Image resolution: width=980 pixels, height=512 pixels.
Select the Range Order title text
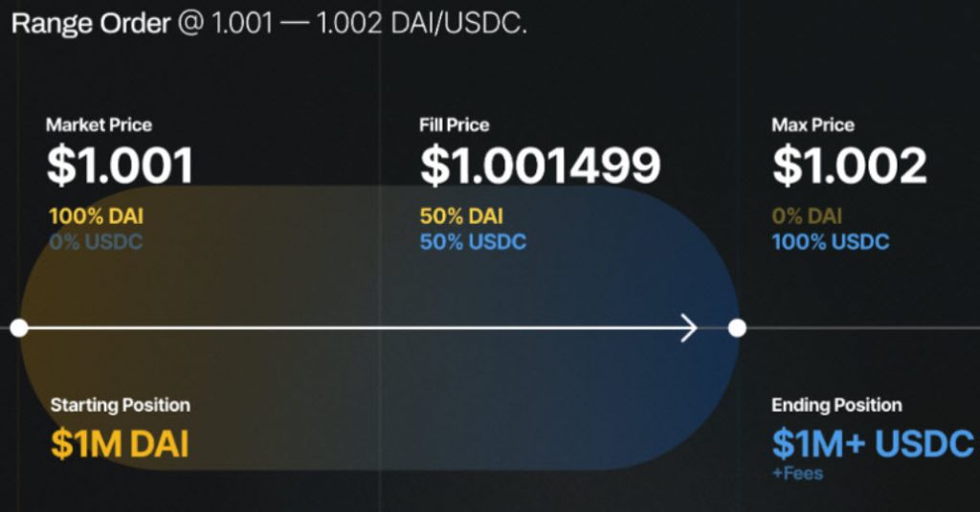(268, 22)
